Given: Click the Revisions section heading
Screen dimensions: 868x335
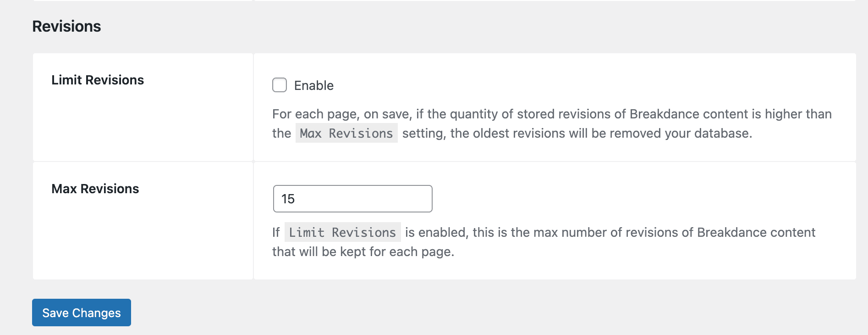Looking at the screenshot, I should pos(66,27).
